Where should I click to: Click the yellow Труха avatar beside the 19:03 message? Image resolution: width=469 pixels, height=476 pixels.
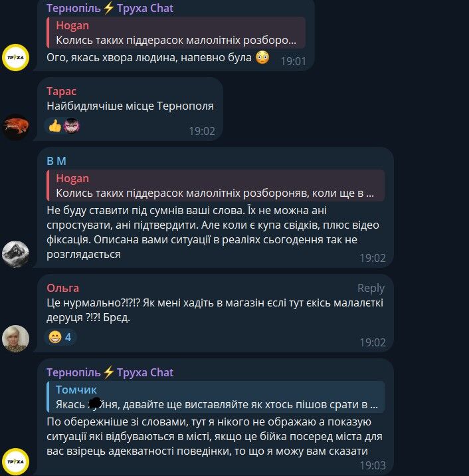tap(15, 461)
